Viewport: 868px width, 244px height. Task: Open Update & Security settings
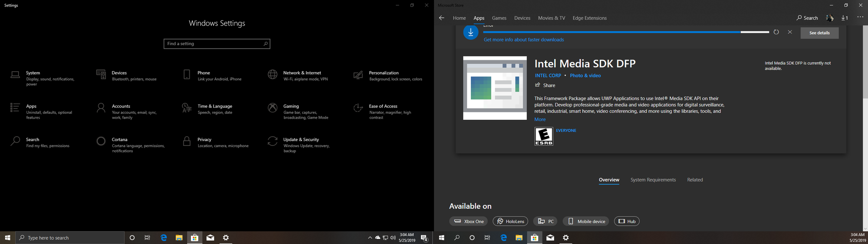pyautogui.click(x=299, y=145)
